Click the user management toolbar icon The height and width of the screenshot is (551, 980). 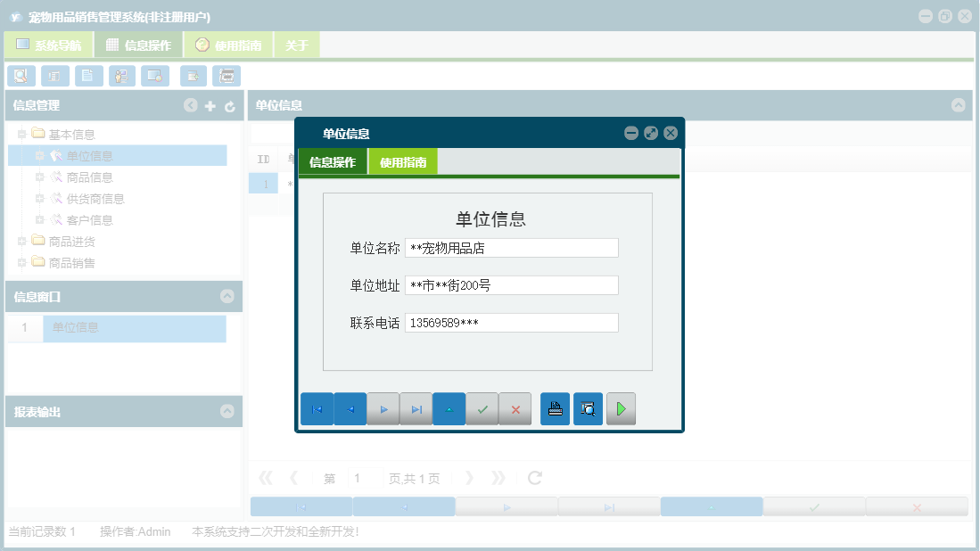tap(122, 76)
